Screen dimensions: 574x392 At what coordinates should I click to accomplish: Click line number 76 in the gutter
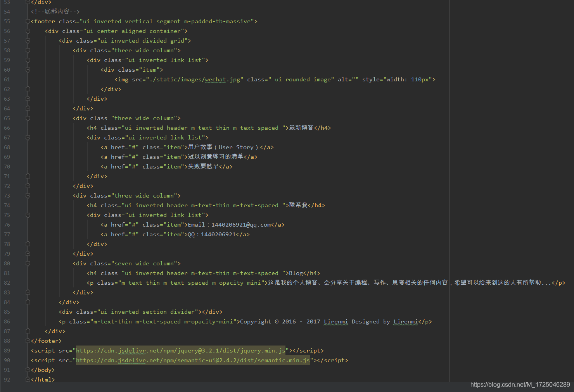point(7,225)
